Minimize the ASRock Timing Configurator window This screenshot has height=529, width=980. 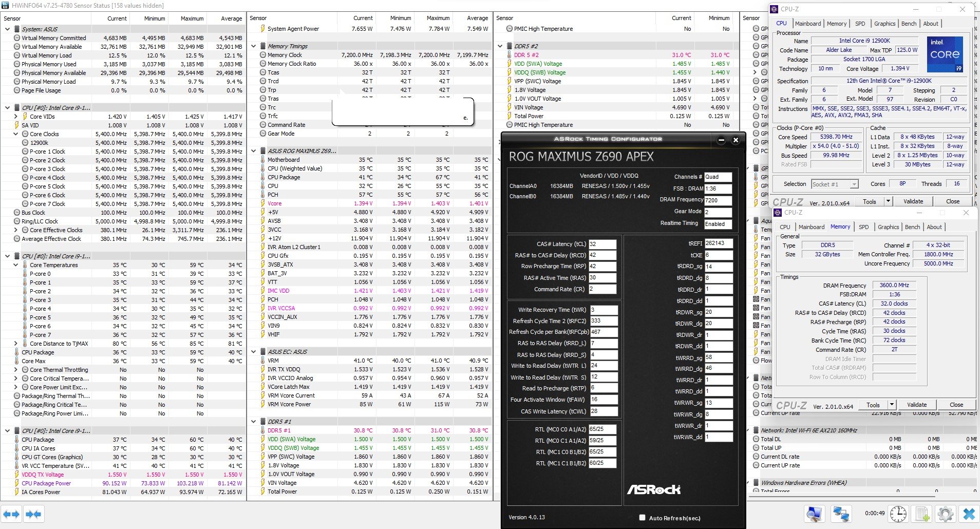[721, 140]
